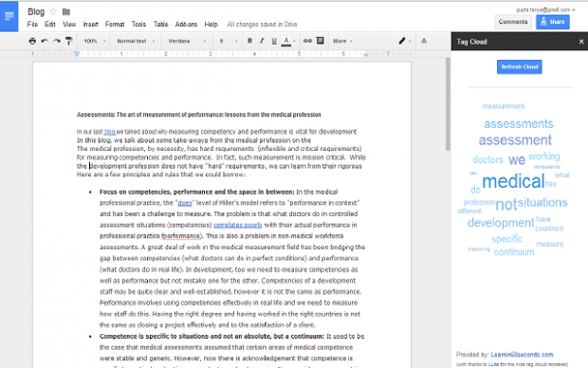Open the File menu

[32, 25]
